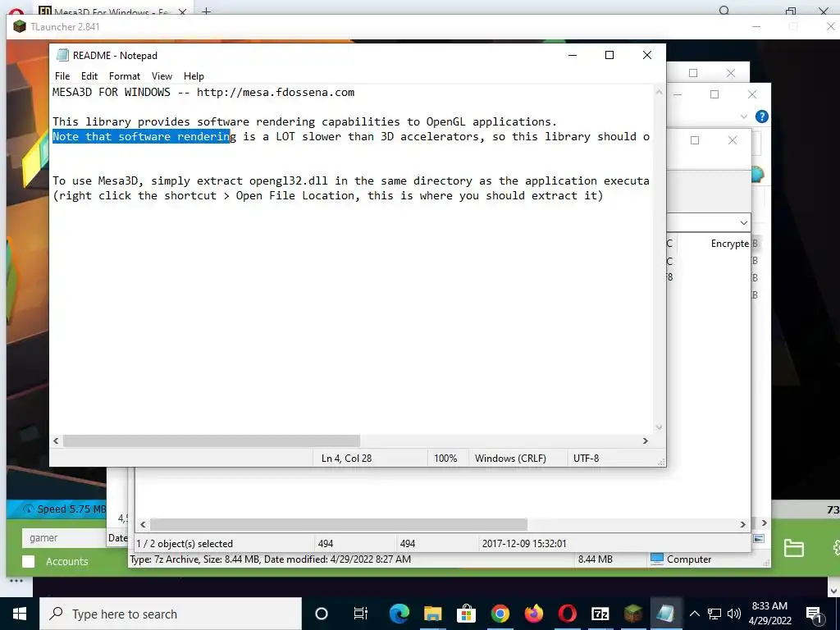
Task: Open the volume control in the system tray
Action: (x=734, y=614)
